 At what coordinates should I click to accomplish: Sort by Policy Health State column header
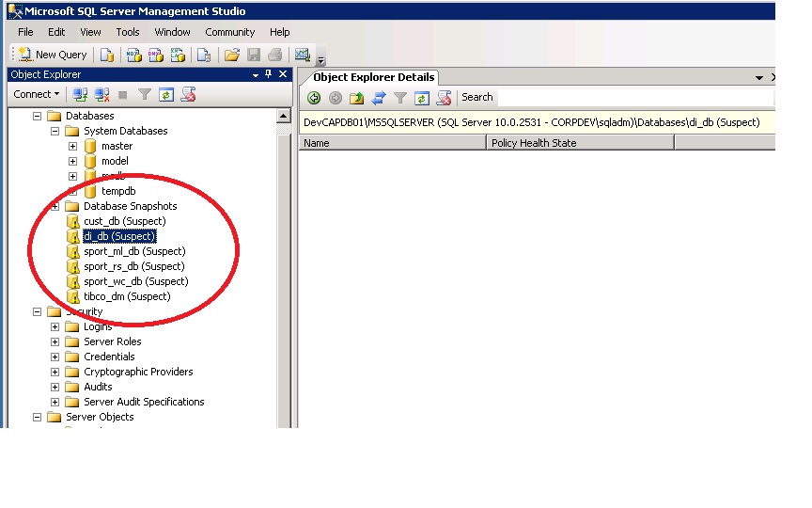coord(580,143)
